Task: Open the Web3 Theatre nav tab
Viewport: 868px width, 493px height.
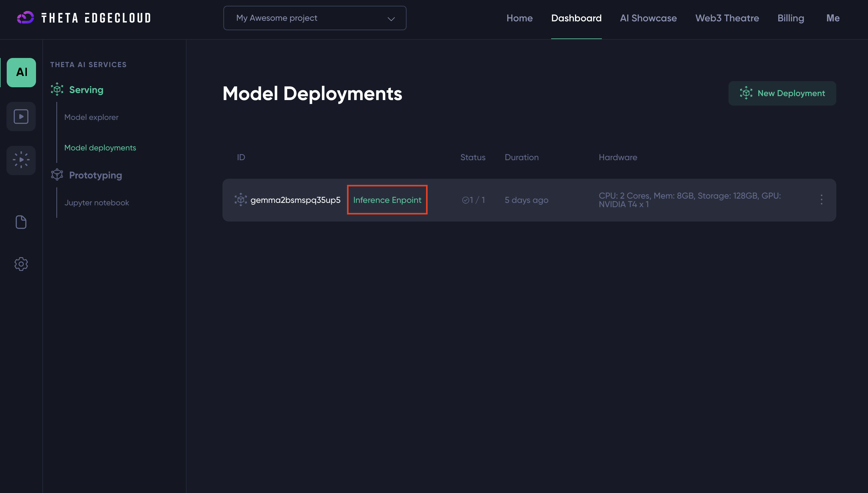Action: 727,18
